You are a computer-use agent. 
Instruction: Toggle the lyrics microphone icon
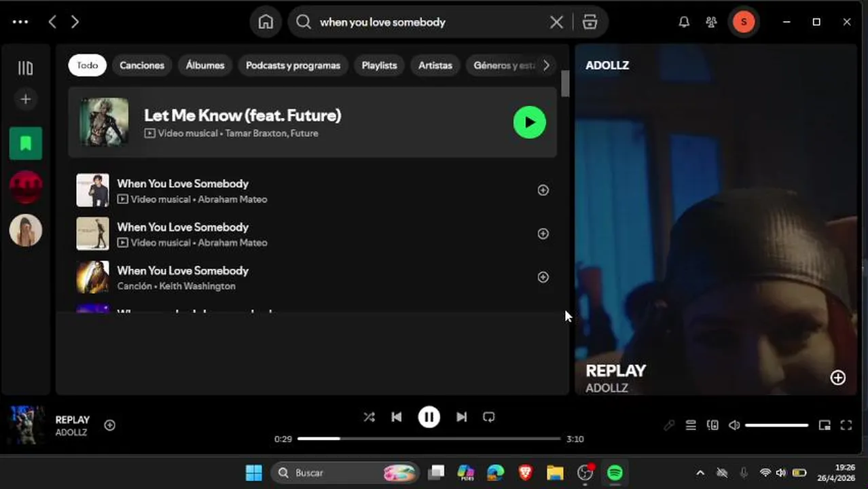click(669, 425)
